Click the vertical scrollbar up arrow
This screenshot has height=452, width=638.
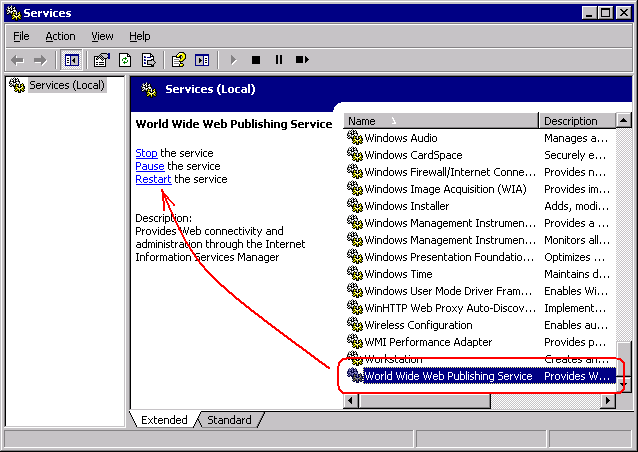pos(624,120)
